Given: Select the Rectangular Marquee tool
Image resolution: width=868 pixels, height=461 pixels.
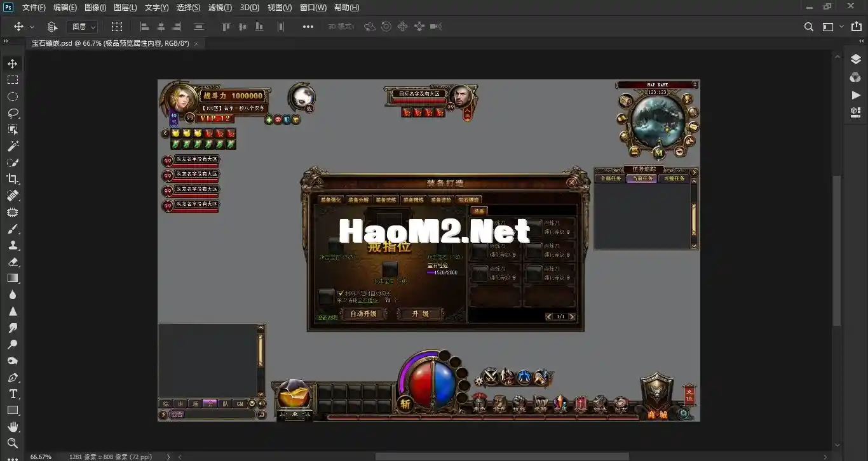Looking at the screenshot, I should point(13,80).
